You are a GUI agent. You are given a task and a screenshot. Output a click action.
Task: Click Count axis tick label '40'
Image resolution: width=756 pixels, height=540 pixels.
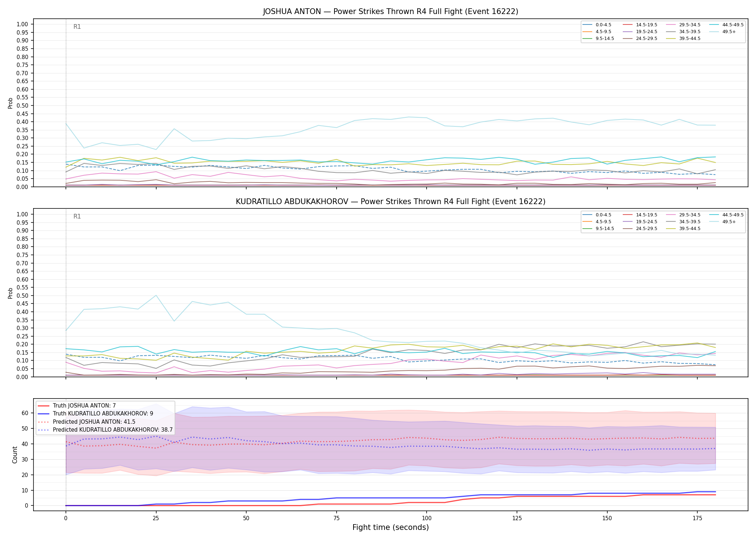[x=25, y=444]
